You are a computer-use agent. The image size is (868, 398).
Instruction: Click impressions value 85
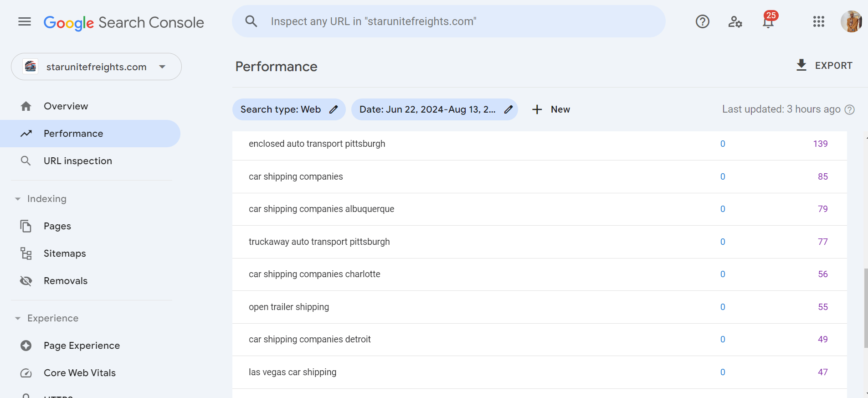coord(822,176)
